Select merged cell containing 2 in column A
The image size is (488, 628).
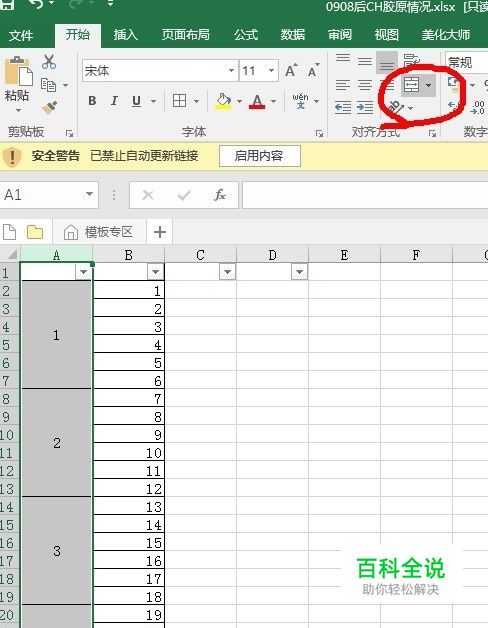[56, 443]
